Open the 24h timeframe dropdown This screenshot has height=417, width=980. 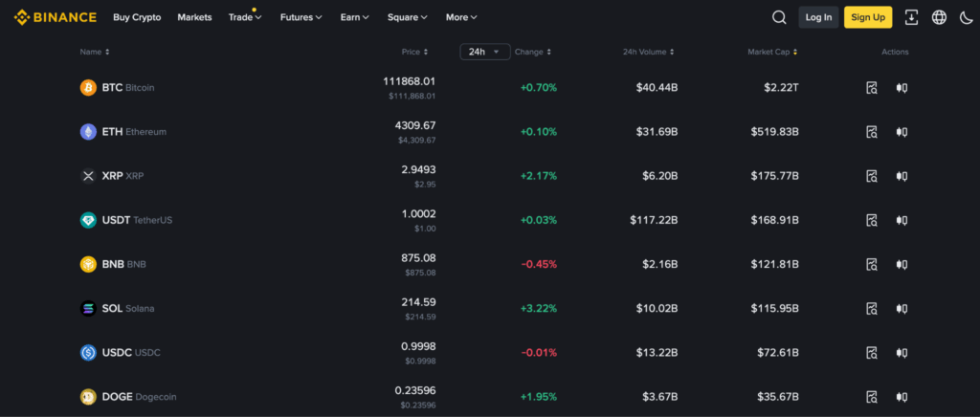484,52
